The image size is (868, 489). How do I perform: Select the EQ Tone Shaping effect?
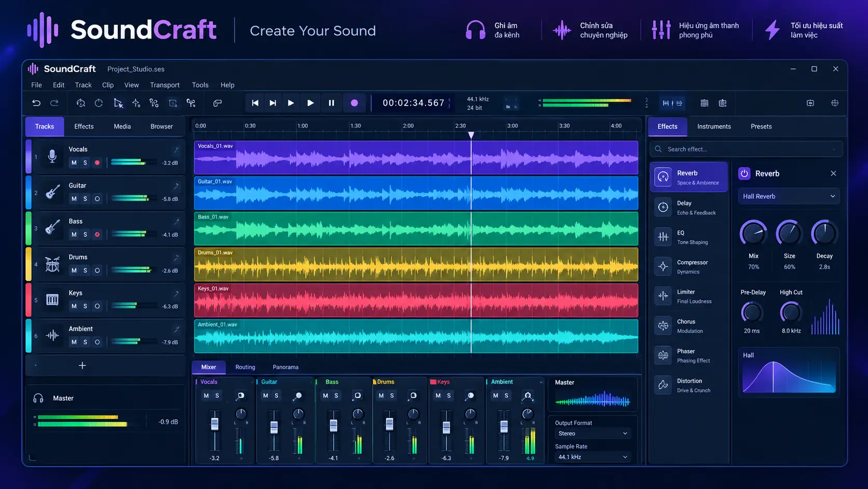coord(688,237)
